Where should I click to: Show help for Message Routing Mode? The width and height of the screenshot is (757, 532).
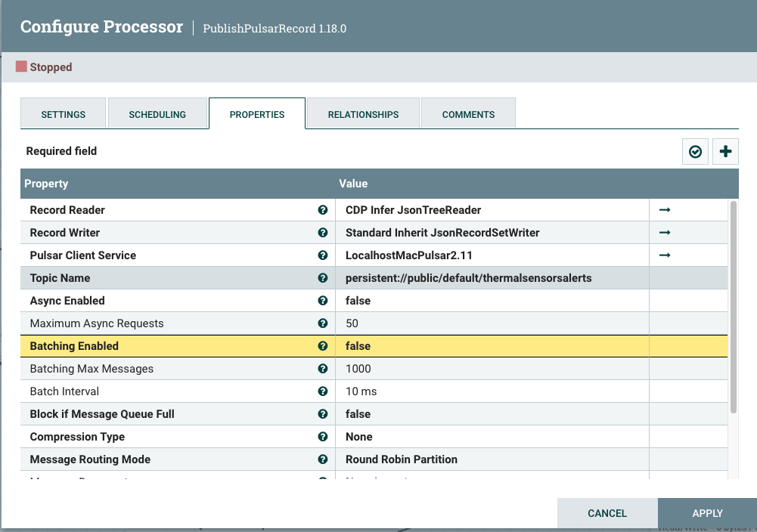point(322,459)
